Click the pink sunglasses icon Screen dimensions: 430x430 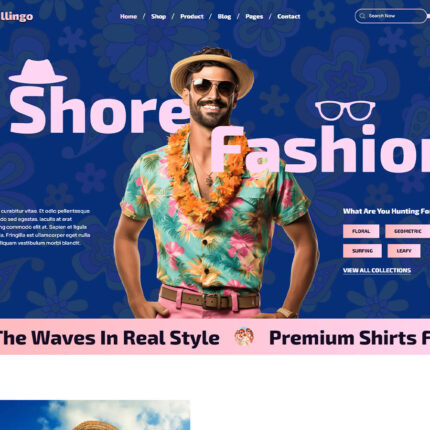tap(345, 110)
